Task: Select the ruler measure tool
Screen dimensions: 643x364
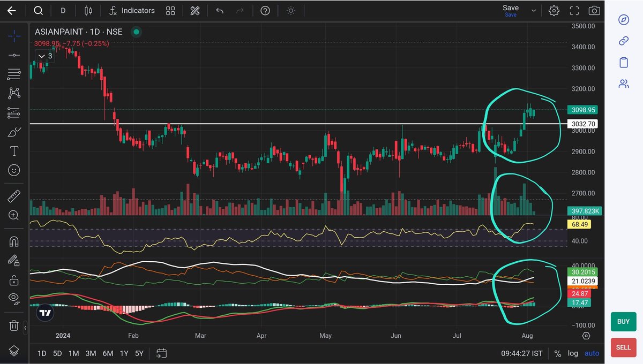Action: point(14,196)
